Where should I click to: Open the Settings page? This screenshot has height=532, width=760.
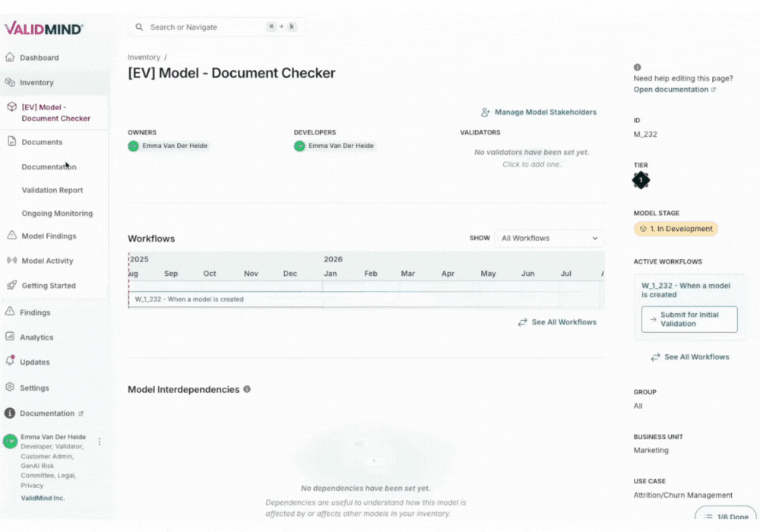(x=34, y=388)
